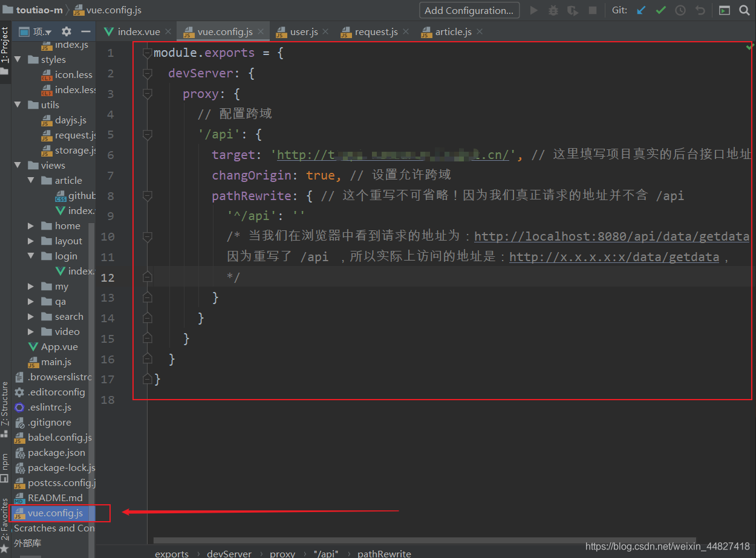Select dayjs.js in utils folder

[71, 120]
